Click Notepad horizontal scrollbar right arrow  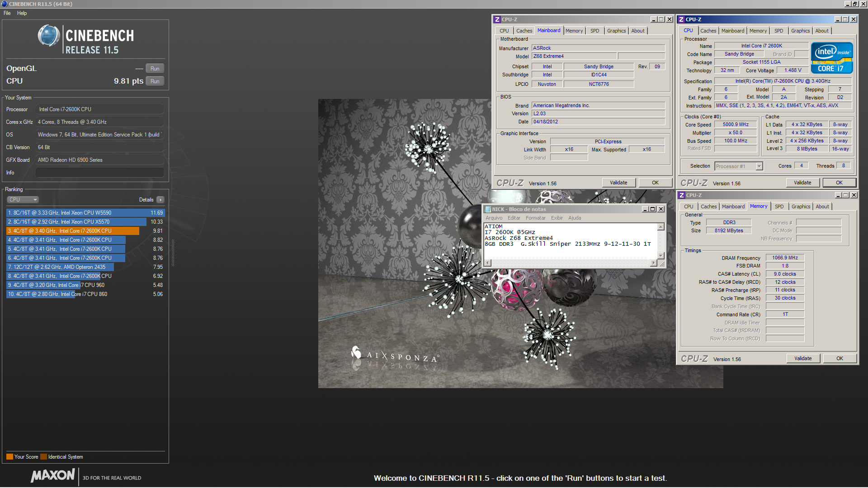[653, 263]
